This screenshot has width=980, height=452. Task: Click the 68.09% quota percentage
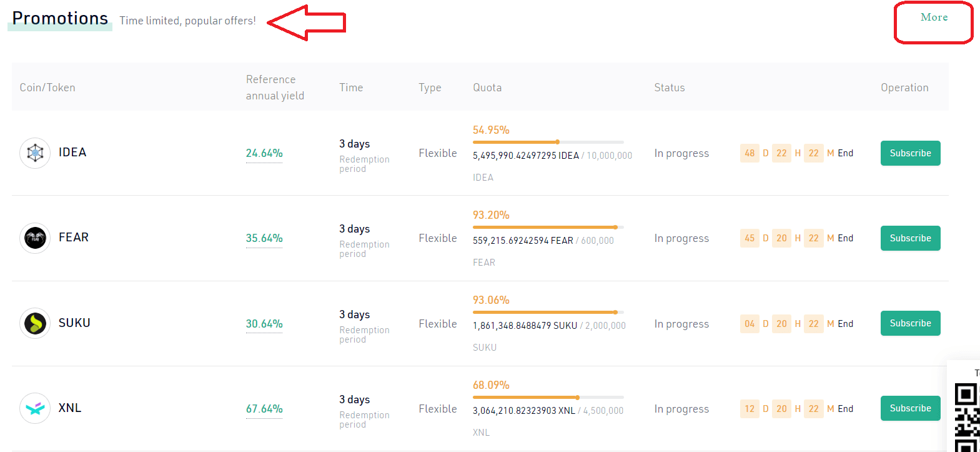(x=491, y=385)
